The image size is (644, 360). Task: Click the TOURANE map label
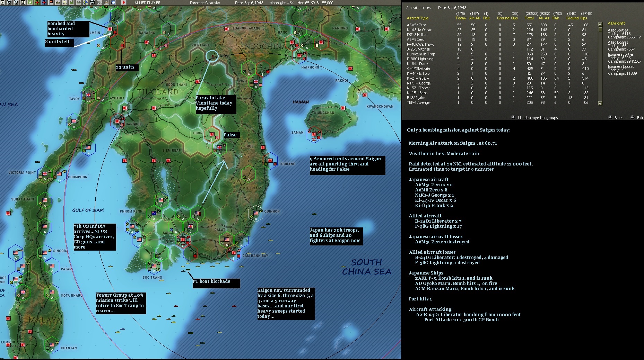pos(287,164)
